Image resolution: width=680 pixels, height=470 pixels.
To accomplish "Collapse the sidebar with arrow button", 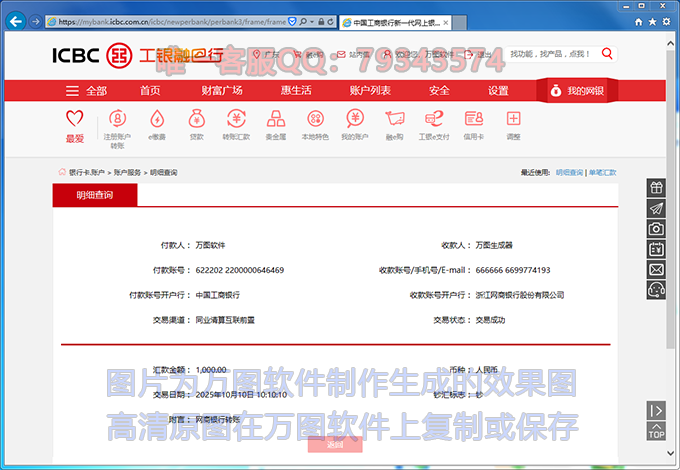I will click(x=656, y=410).
